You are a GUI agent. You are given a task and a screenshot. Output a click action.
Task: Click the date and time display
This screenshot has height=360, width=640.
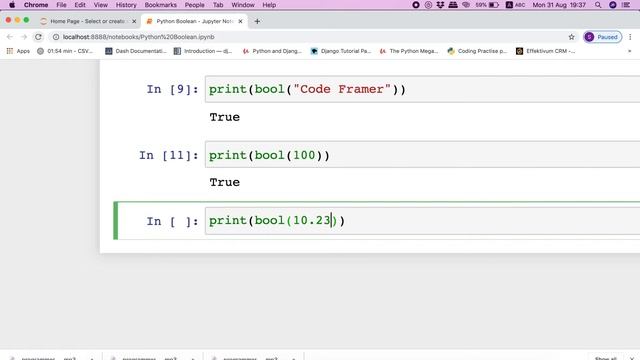click(559, 5)
